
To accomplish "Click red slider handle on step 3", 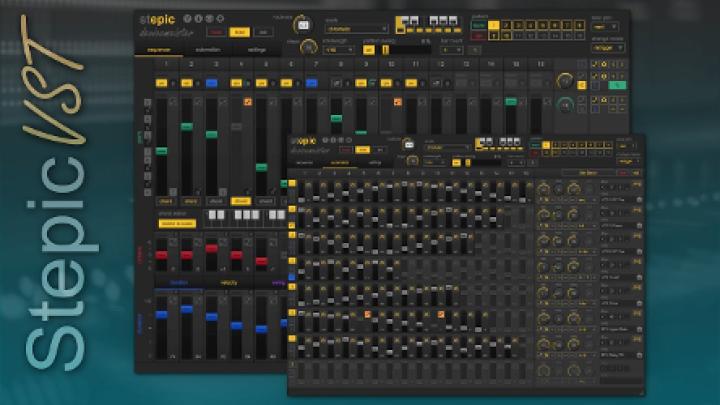I will [x=211, y=248].
